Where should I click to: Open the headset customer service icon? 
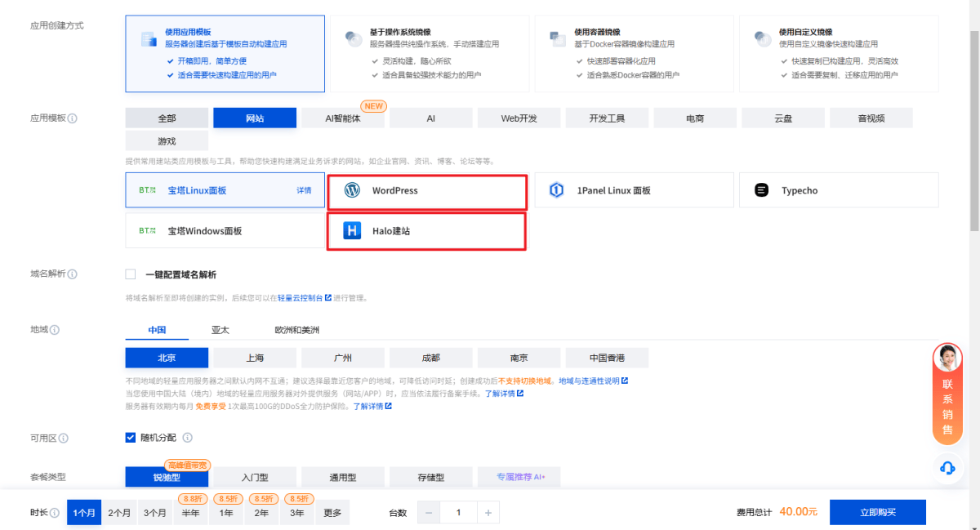(x=947, y=468)
